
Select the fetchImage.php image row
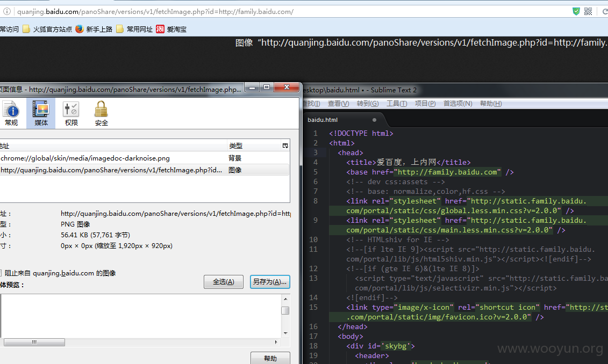coord(145,170)
